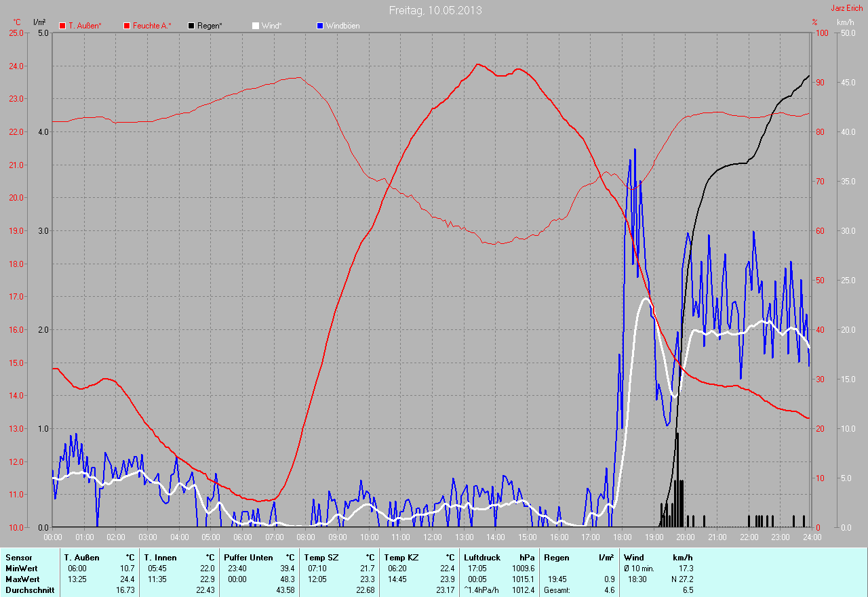Click the Jarz Erich author label

tap(847, 8)
